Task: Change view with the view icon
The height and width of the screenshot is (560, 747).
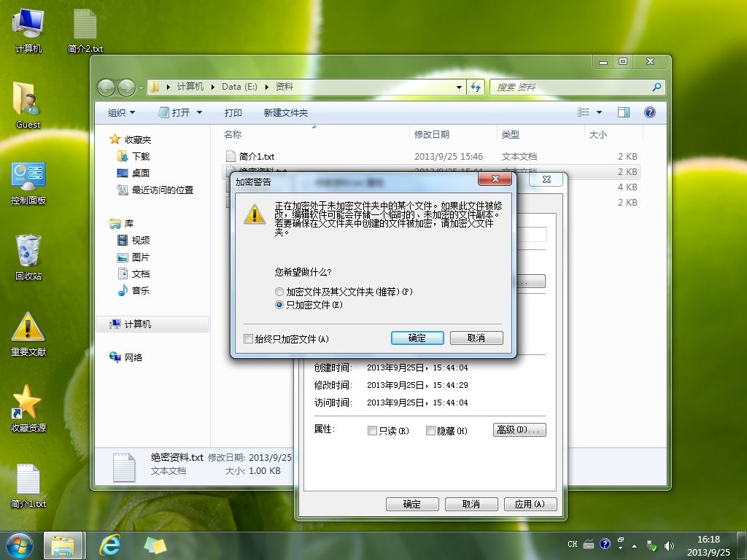Action: (583, 112)
